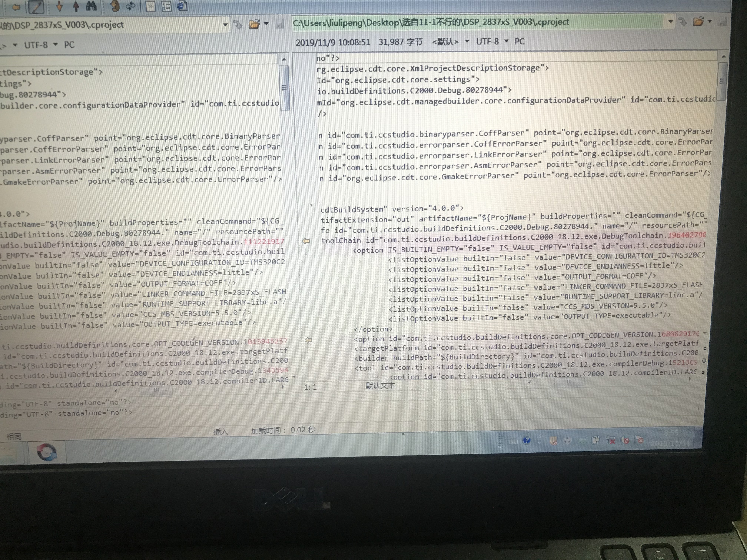Toggle the edit pencil toolbar button
Viewport: 747px width, 560px height.
tap(36, 7)
